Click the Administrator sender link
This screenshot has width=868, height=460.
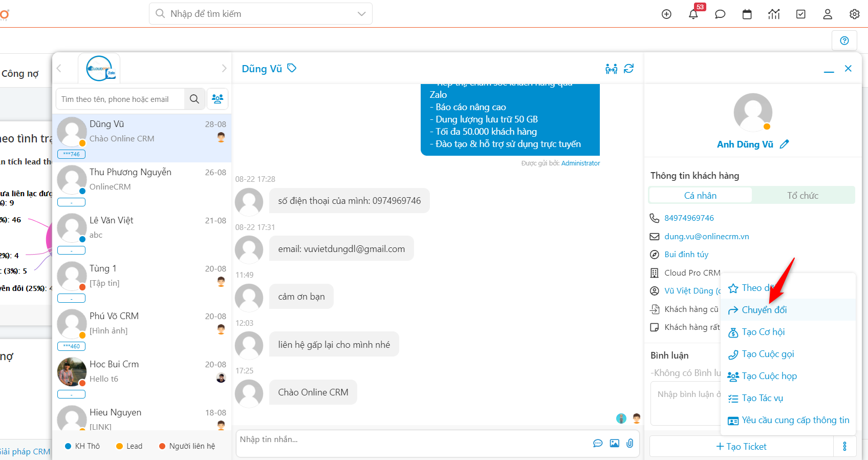point(580,163)
